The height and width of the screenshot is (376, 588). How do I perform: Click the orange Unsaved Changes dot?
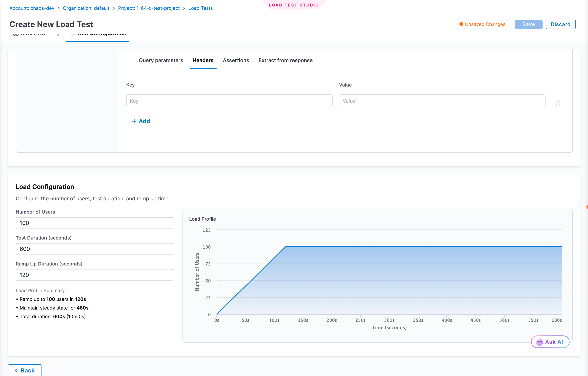tap(461, 24)
